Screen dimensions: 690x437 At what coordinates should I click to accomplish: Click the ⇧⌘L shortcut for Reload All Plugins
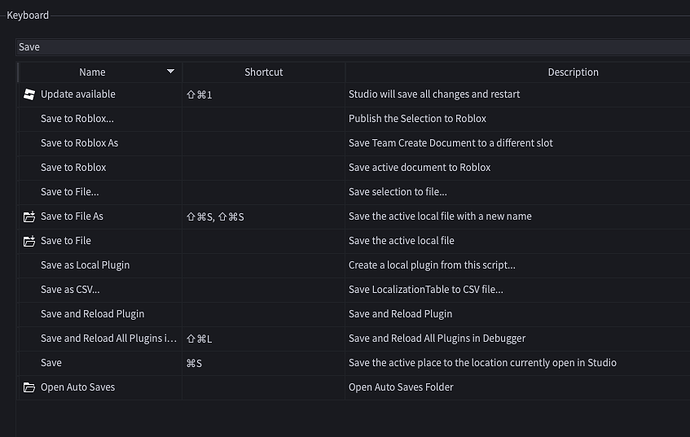199,339
